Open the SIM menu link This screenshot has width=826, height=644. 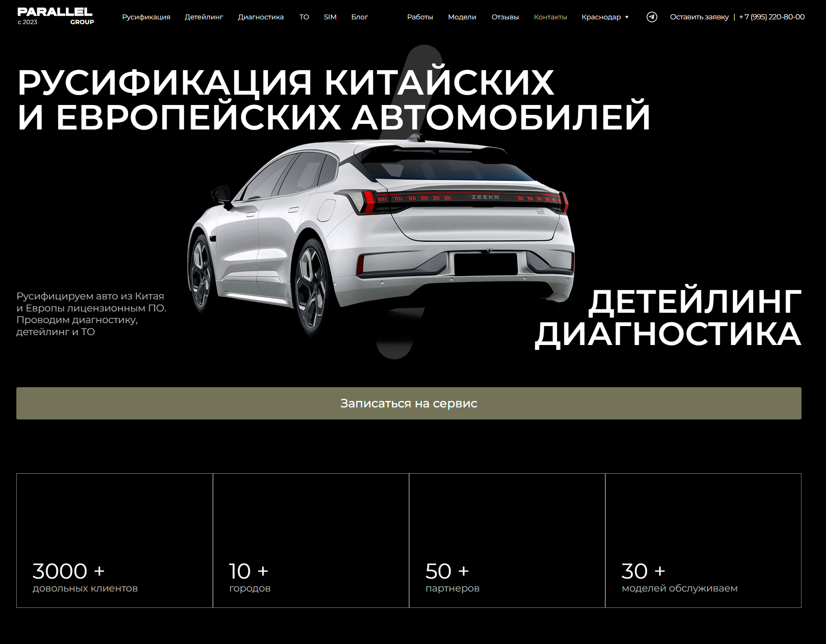330,17
